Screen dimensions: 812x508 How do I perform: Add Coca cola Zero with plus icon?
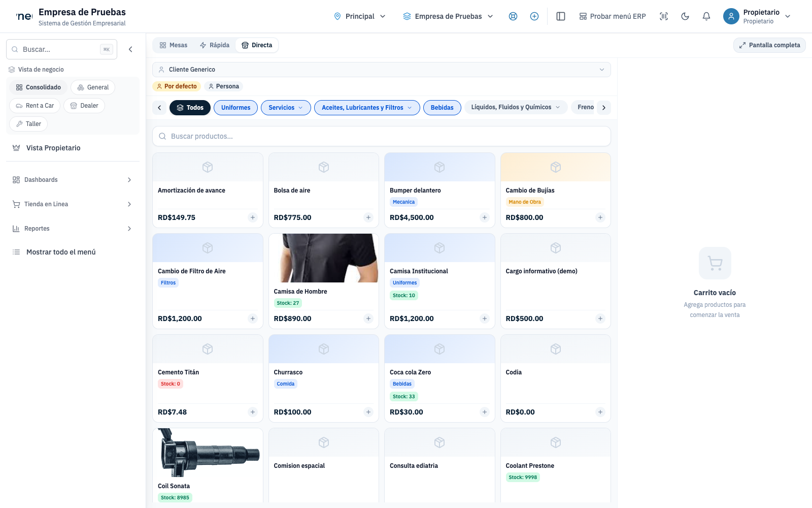coord(485,412)
